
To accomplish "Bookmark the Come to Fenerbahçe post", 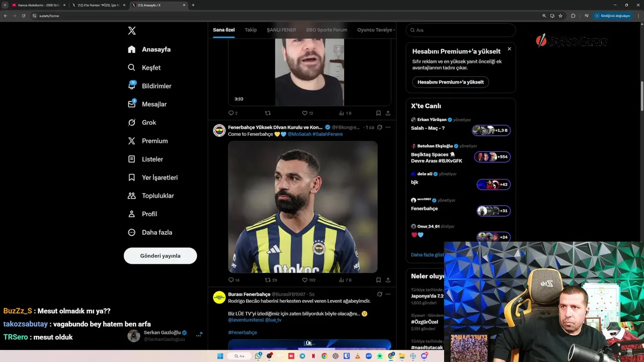I will coord(378,280).
